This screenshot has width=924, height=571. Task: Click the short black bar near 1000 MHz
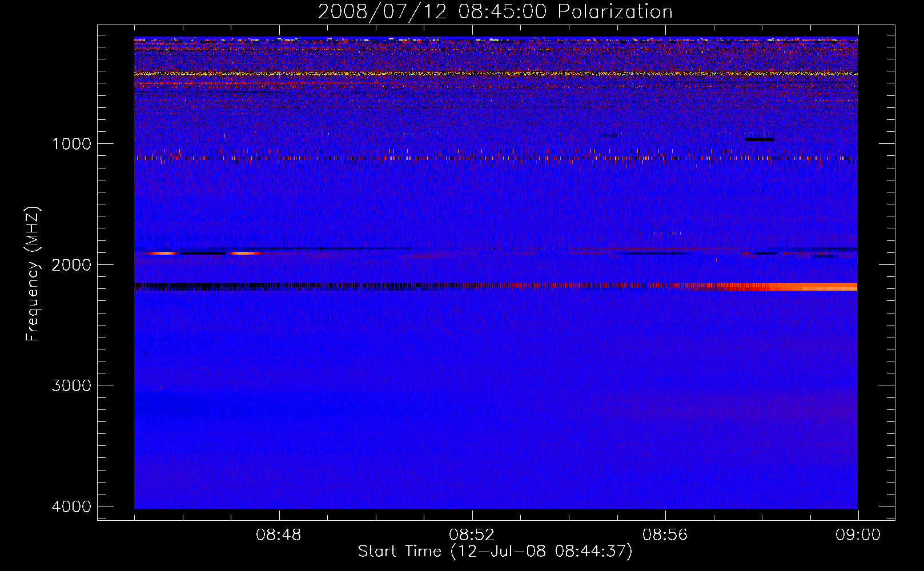pyautogui.click(x=760, y=139)
